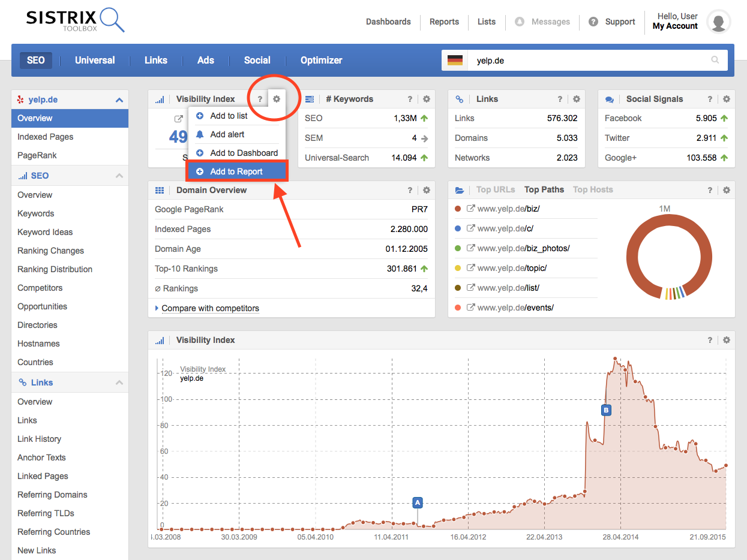Open the Ranking Changes sidebar link
Image resolution: width=747 pixels, height=560 pixels.
(50, 251)
